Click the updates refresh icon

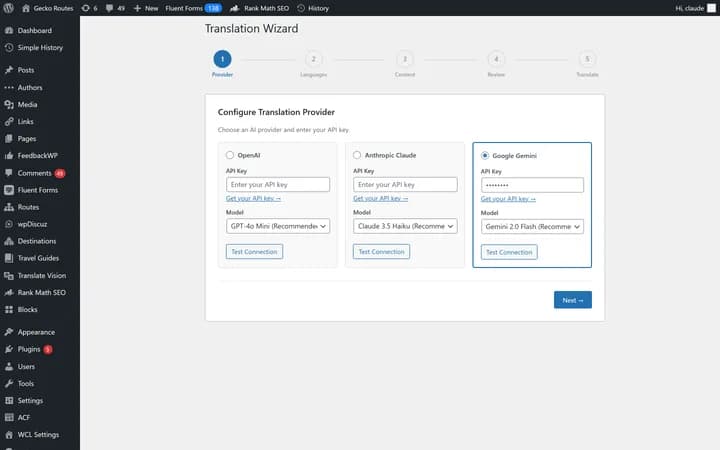point(85,8)
